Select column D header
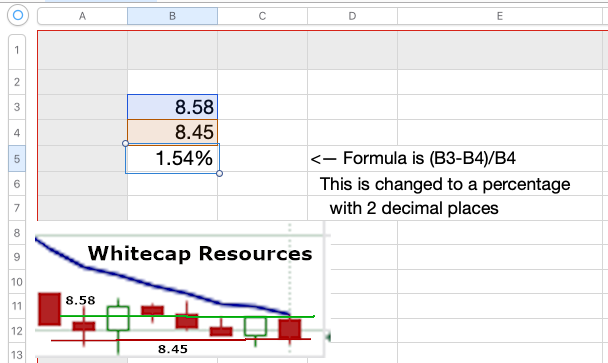This screenshot has width=608, height=363. click(x=352, y=16)
